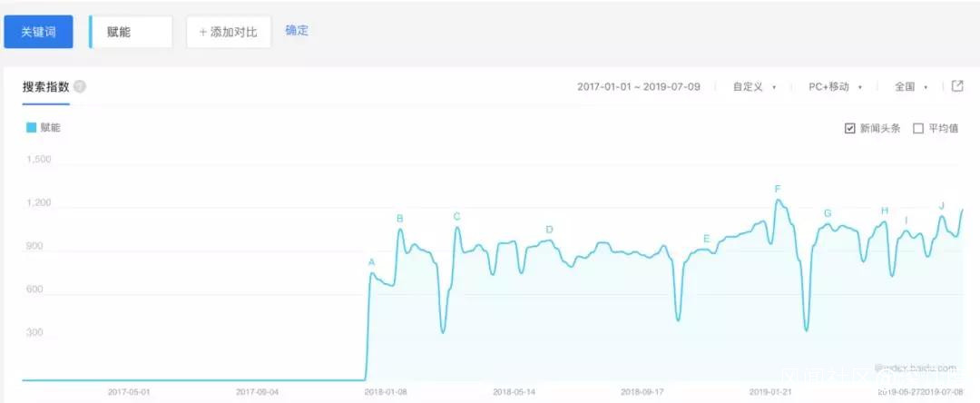Click news marker G on the chart
Screen dimensions: 980x403
click(x=828, y=213)
